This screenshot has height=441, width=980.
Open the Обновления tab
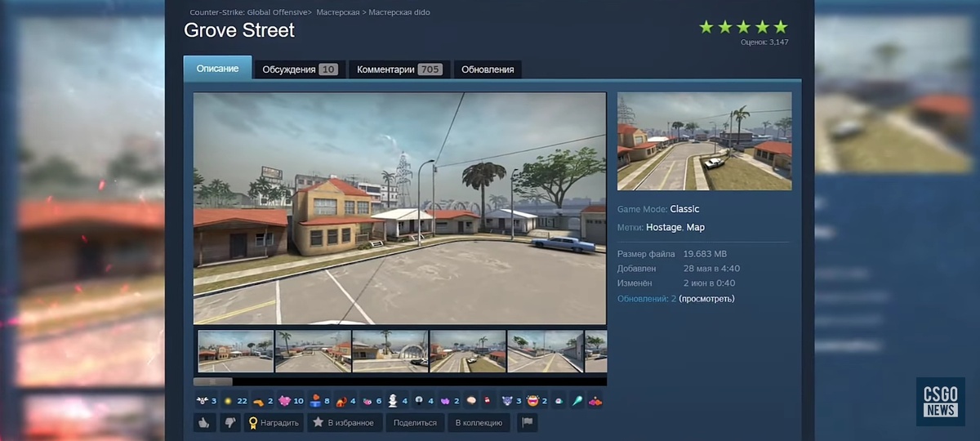(488, 69)
